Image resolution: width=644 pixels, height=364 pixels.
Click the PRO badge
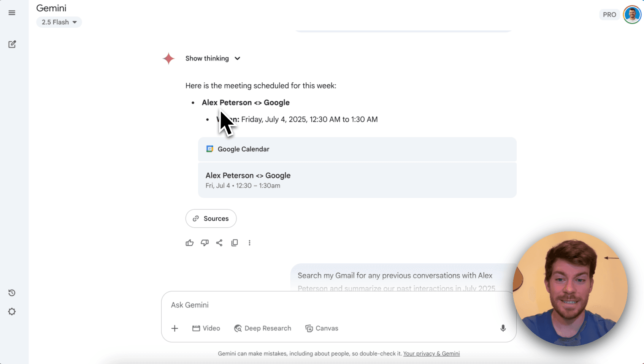(x=609, y=14)
